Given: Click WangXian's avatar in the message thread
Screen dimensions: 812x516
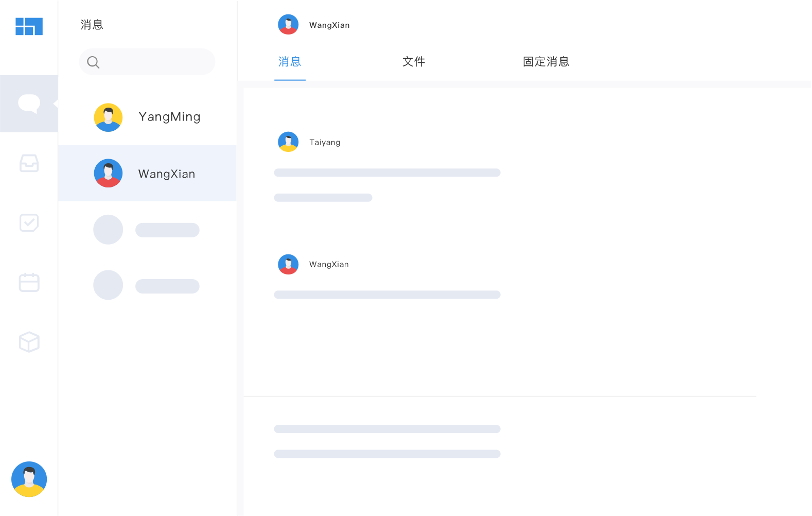Looking at the screenshot, I should pyautogui.click(x=288, y=264).
